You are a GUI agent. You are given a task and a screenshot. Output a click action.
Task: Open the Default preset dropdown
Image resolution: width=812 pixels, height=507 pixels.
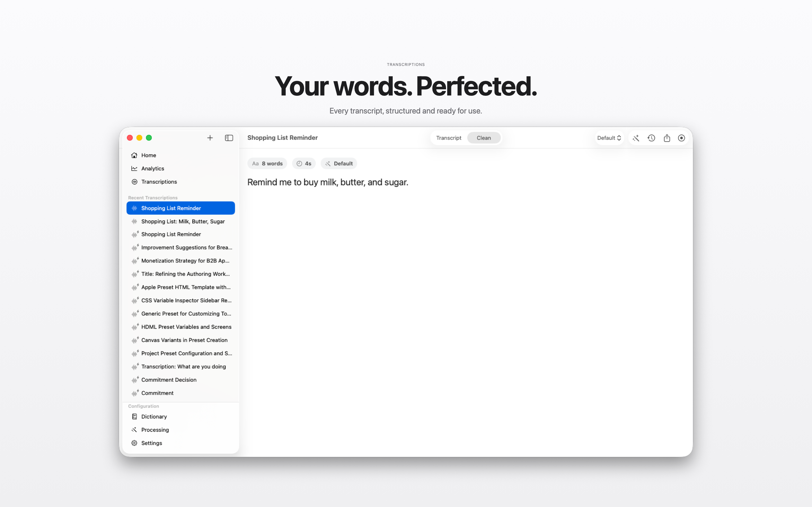(x=609, y=138)
